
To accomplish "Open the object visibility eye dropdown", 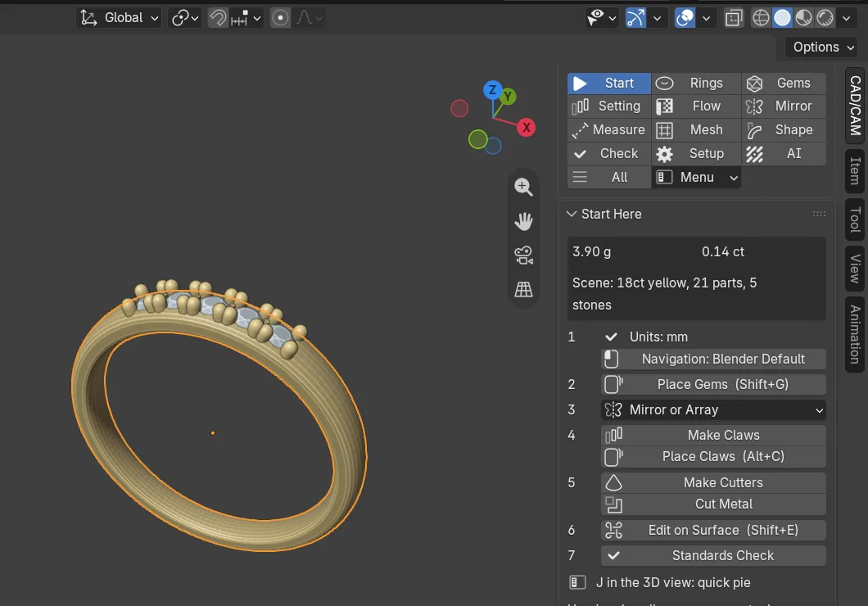I will point(601,18).
